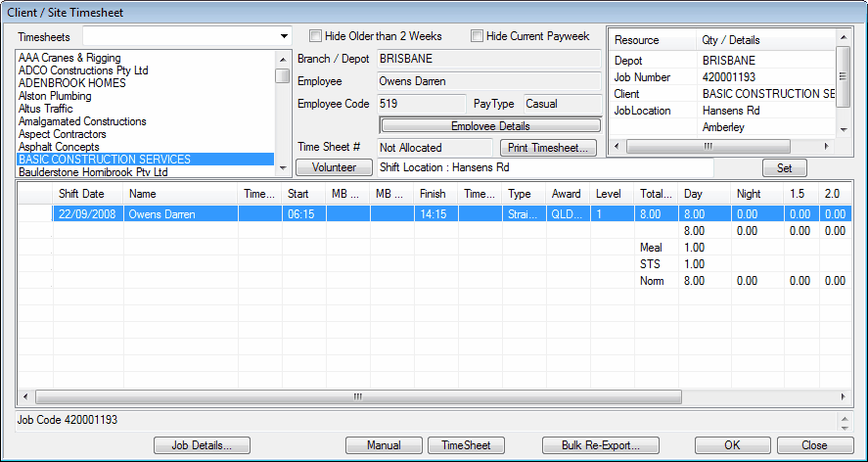Click the Shift Location input field

[x=544, y=167]
